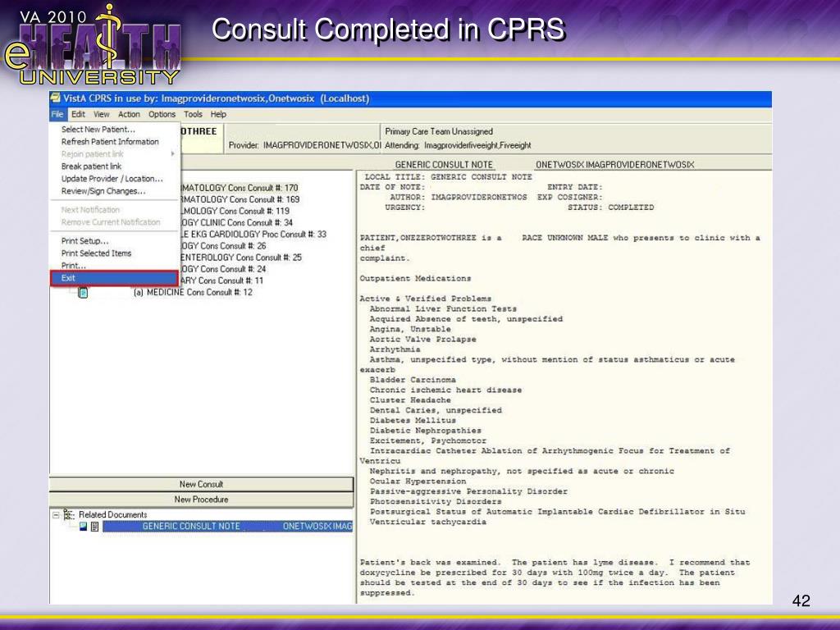The width and height of the screenshot is (840, 630).
Task: Open the Rejoin patient link submenu arrow
Action: (x=172, y=153)
